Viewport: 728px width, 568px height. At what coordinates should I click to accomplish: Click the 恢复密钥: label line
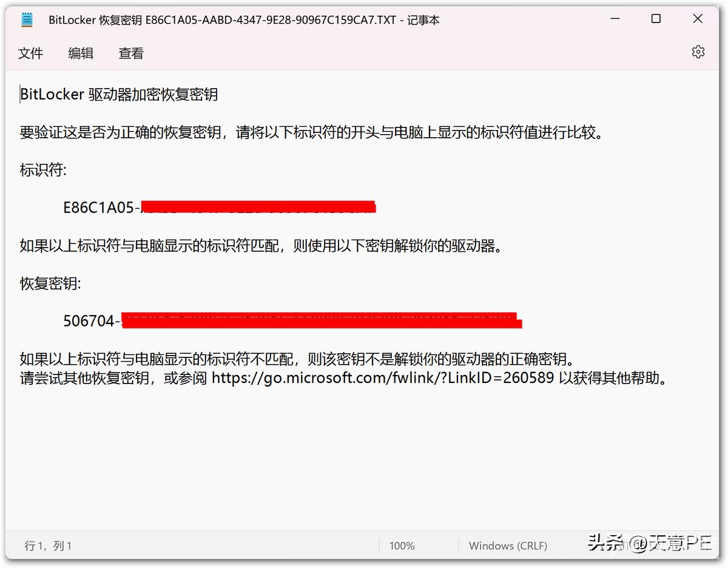click(50, 283)
